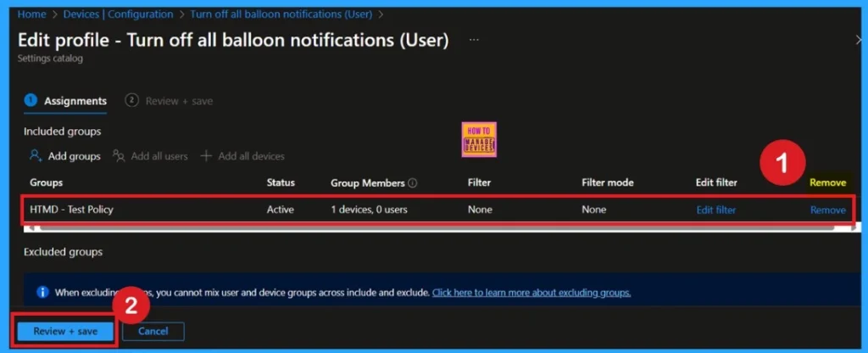
Task: Click the info icon in exclusion notice
Action: [x=42, y=292]
